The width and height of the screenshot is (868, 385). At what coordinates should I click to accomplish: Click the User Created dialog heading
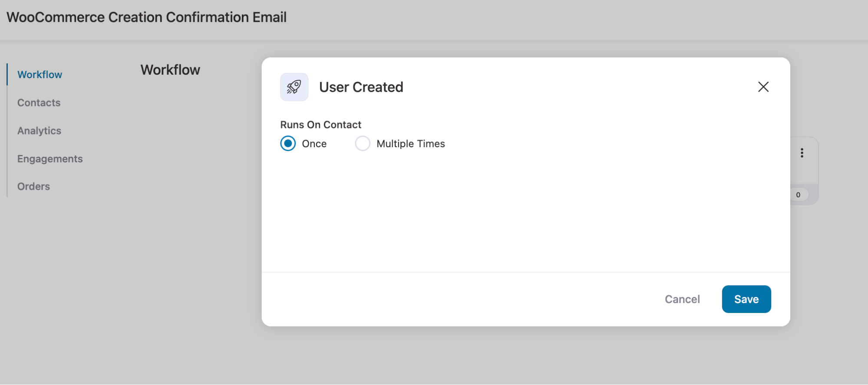point(361,87)
